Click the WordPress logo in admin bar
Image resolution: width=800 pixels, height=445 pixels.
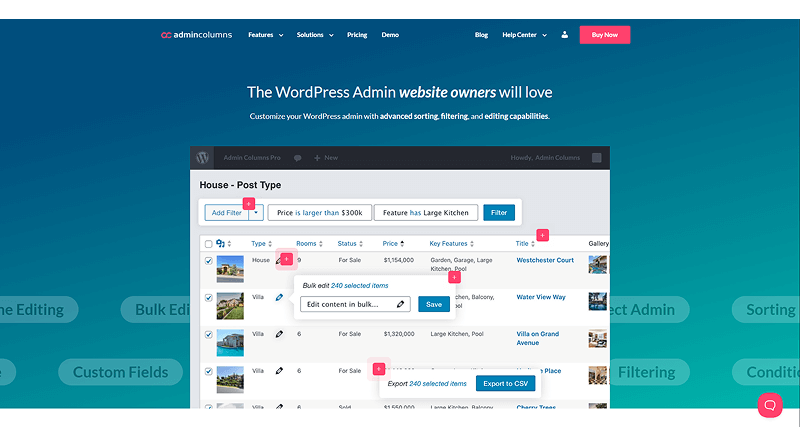(x=203, y=158)
